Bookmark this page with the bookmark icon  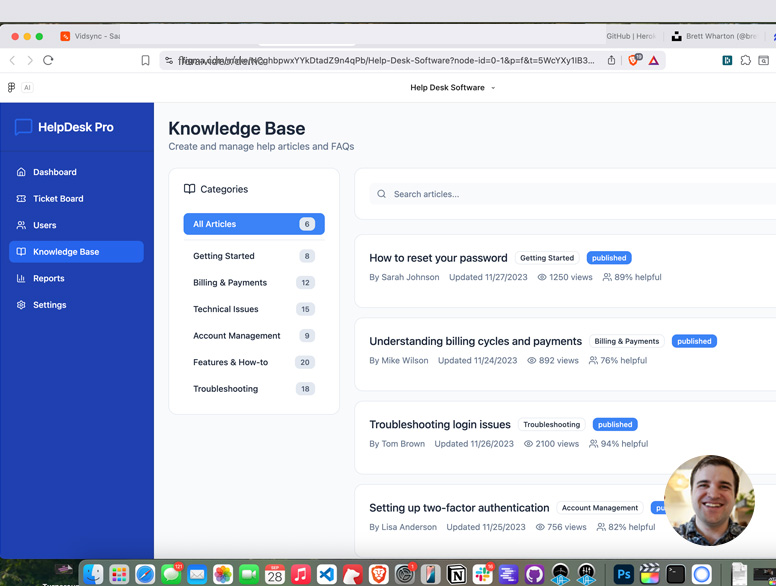click(145, 61)
